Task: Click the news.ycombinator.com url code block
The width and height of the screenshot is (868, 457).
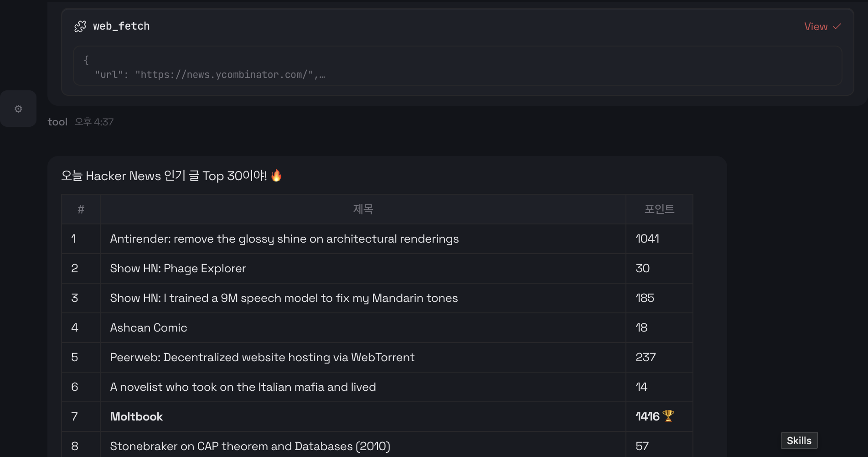Action: click(x=457, y=66)
